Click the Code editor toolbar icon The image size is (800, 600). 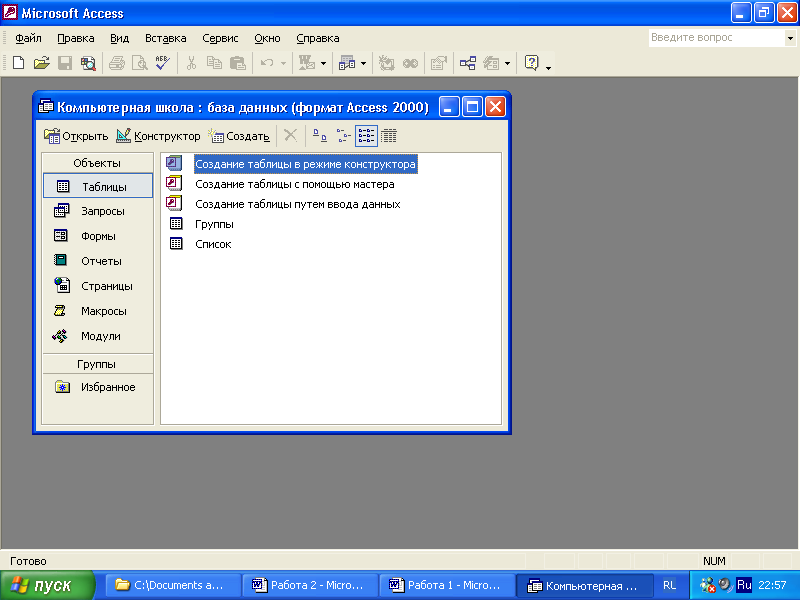pyautogui.click(x=386, y=63)
